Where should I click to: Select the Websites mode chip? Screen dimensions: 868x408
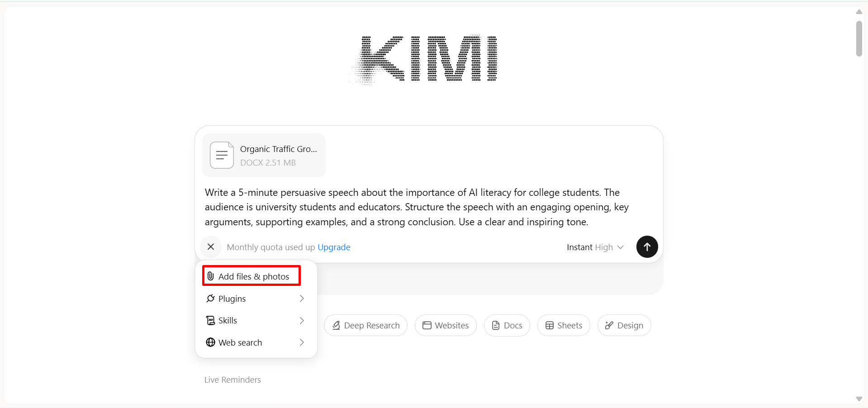(x=446, y=325)
